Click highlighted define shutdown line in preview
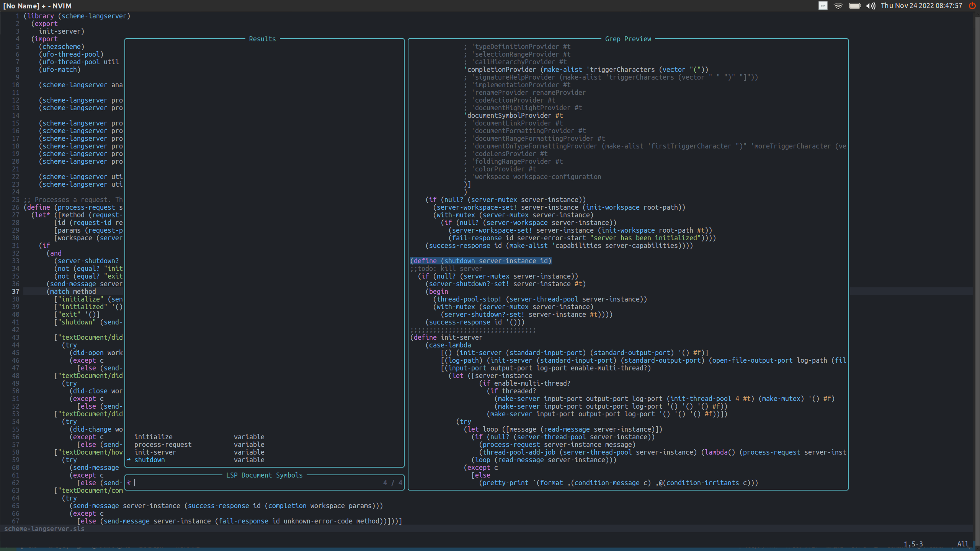 pos(480,261)
